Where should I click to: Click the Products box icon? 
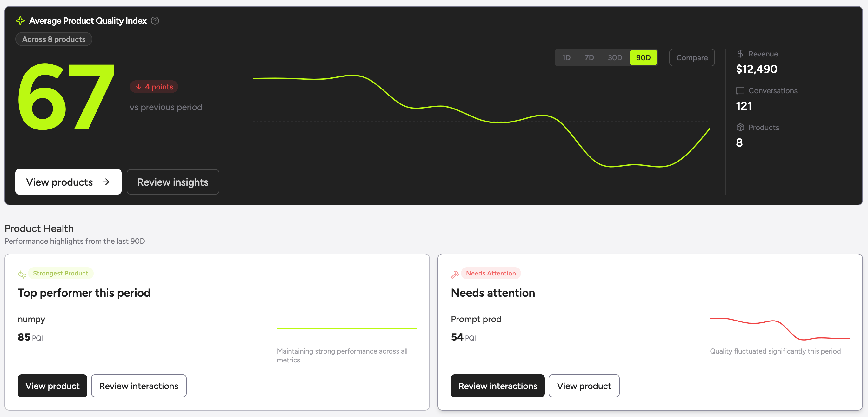click(740, 127)
